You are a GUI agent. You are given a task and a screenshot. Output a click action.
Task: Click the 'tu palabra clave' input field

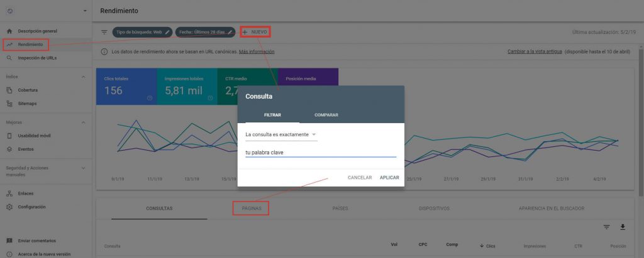[321, 153]
